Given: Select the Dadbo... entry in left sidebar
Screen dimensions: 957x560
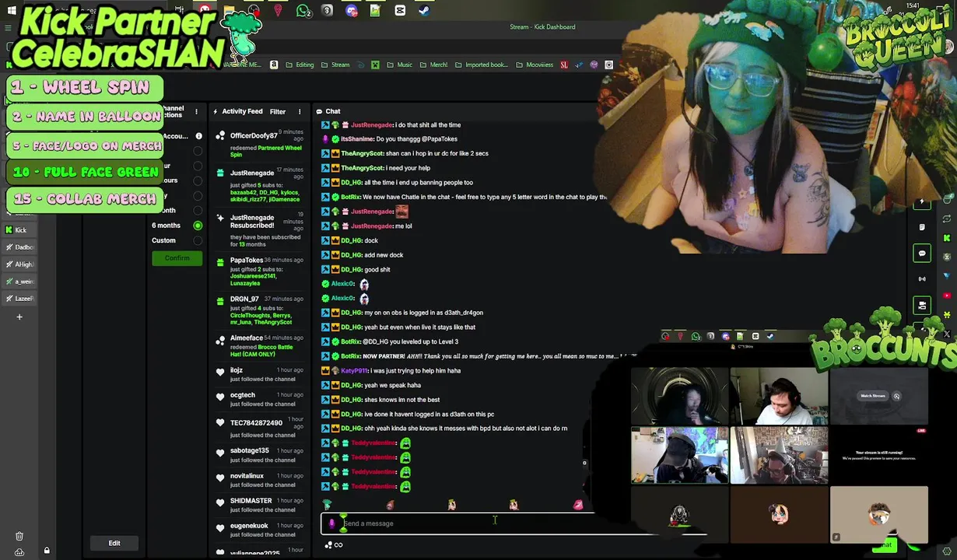Looking at the screenshot, I should point(19,247).
